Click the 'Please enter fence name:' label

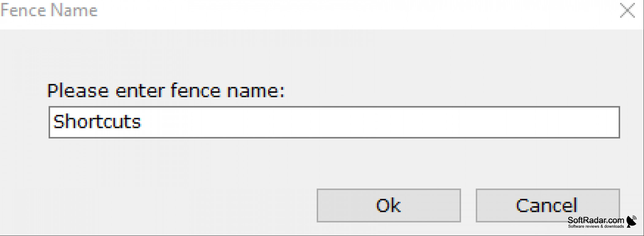click(x=166, y=91)
